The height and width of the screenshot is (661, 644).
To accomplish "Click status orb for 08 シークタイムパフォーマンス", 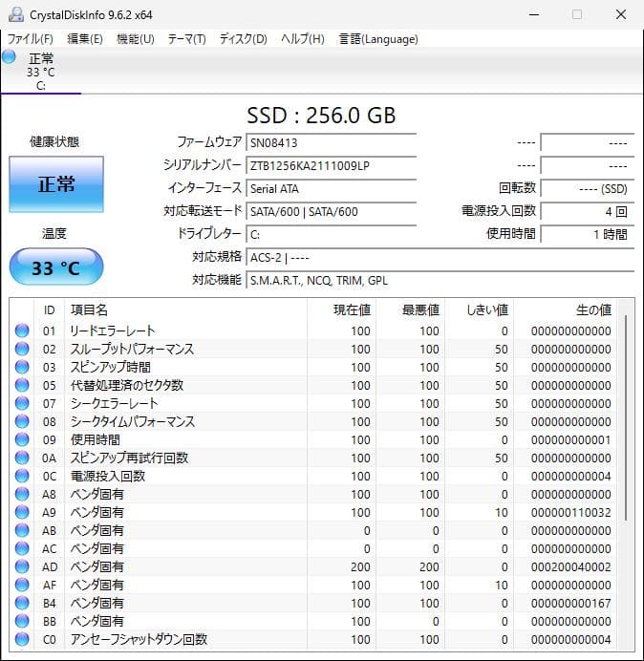I will (22, 421).
